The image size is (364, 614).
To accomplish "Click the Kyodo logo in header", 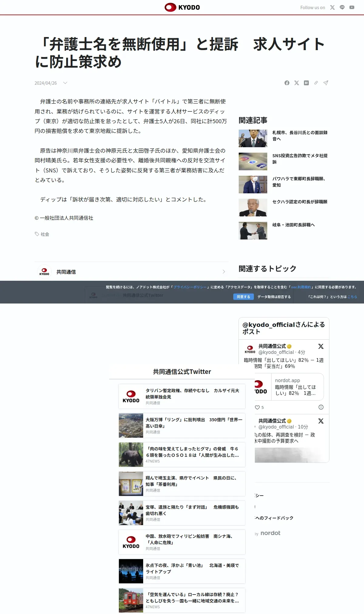I will (x=182, y=7).
